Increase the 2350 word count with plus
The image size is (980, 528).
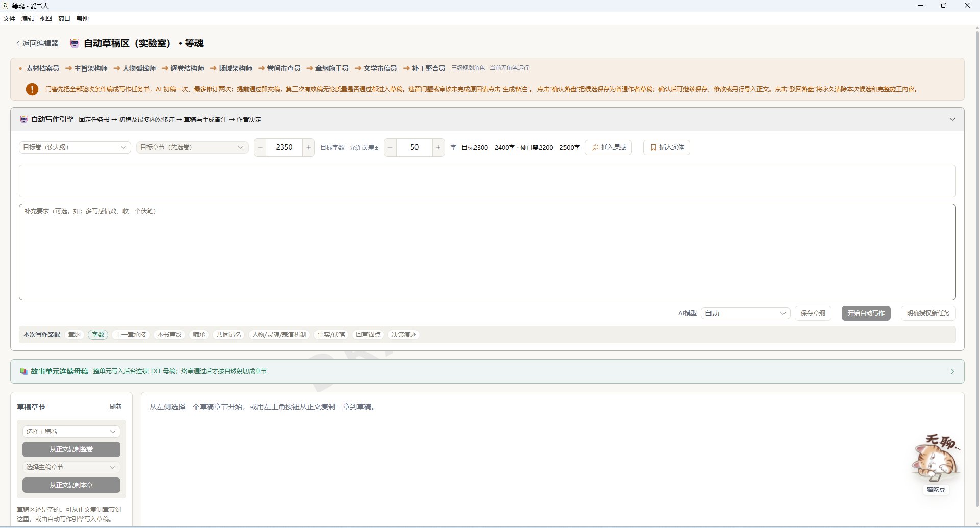click(308, 147)
